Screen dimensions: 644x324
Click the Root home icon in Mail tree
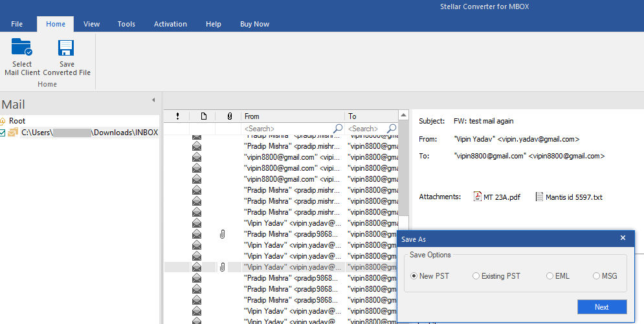3,121
